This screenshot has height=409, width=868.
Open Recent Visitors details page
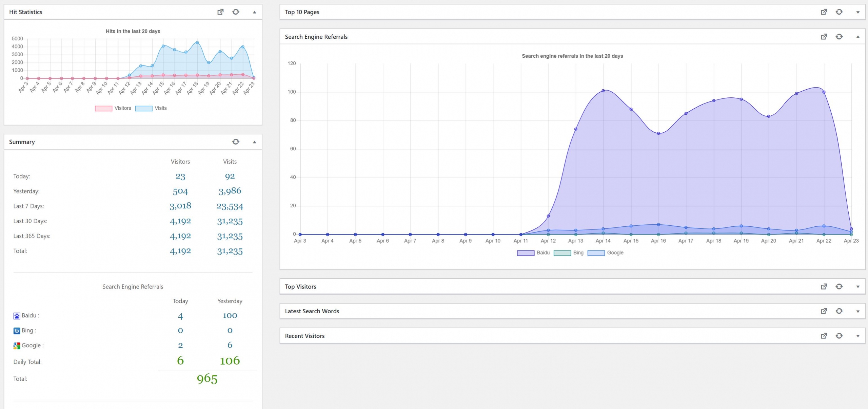[824, 336]
